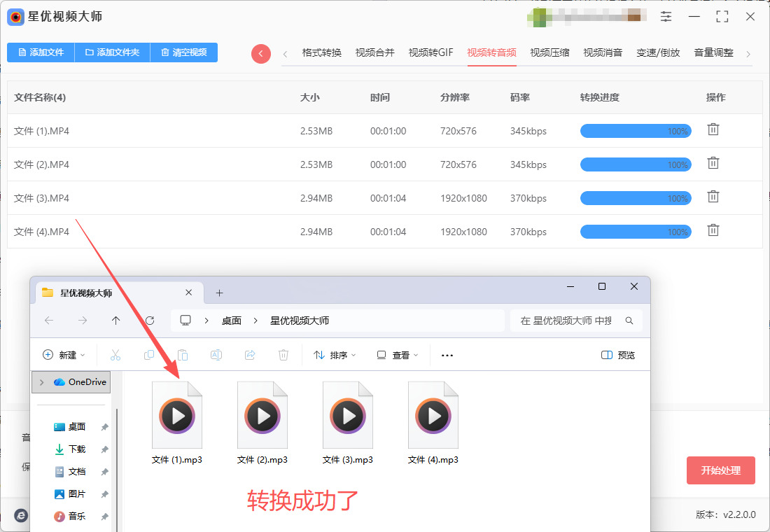Click the tab strip left chevron

(286, 53)
